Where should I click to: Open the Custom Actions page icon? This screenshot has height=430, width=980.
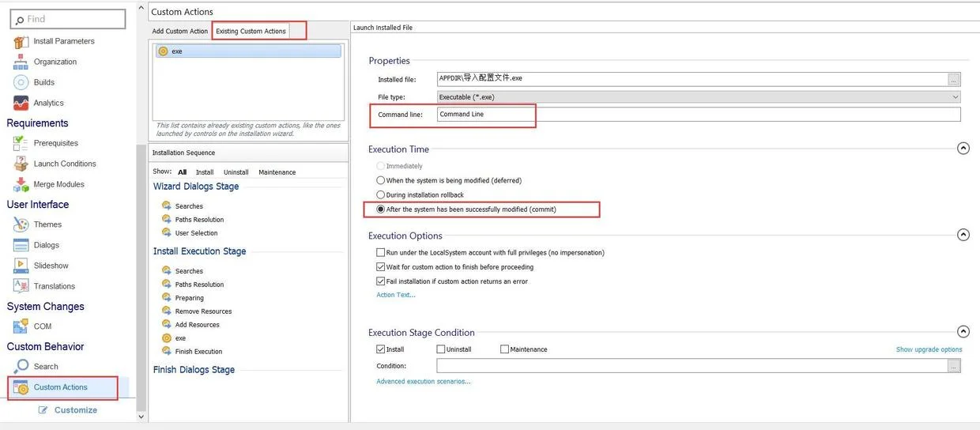pos(21,387)
